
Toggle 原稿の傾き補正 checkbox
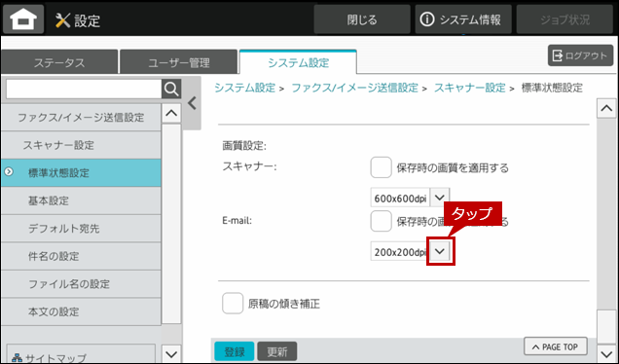(x=233, y=304)
